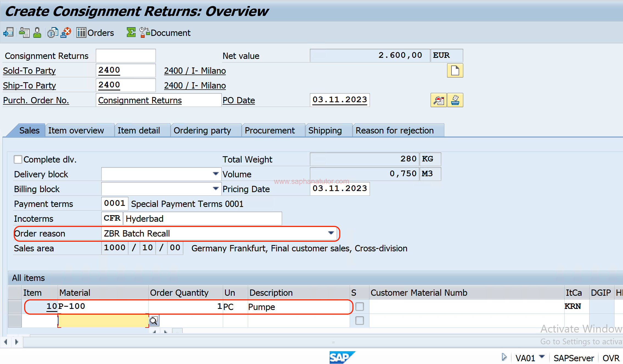The width and height of the screenshot is (623, 364).
Task: Open the Reason for rejection tab
Action: (394, 130)
